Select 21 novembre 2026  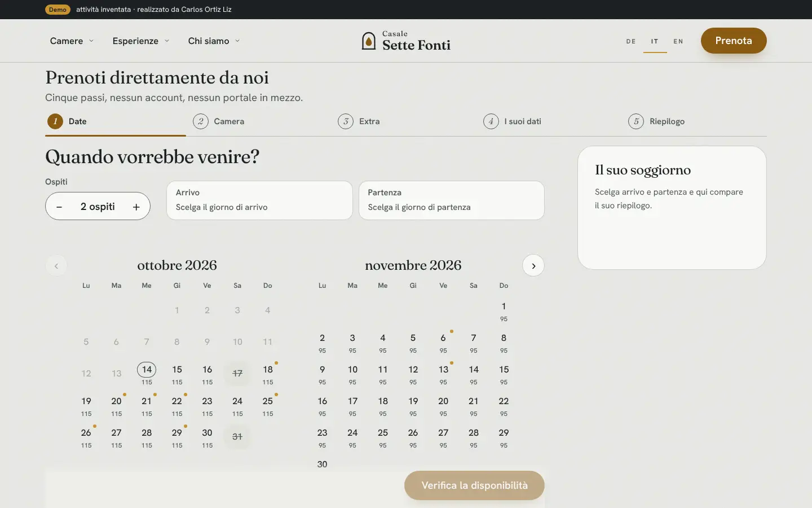pos(474,405)
